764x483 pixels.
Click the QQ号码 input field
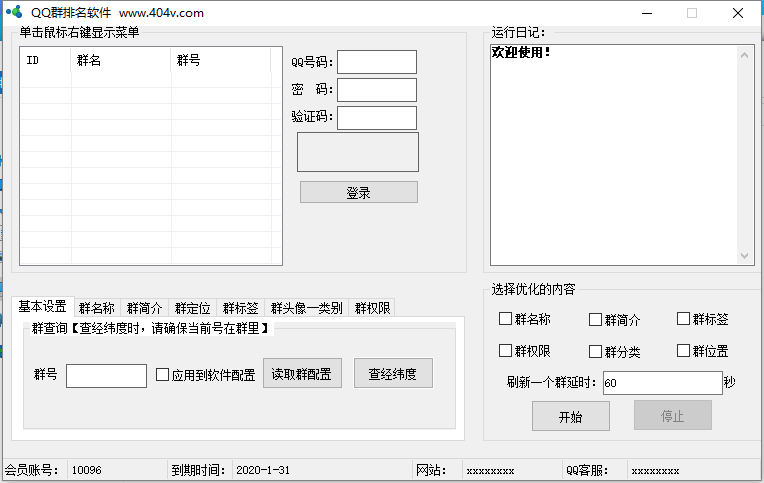coord(377,62)
